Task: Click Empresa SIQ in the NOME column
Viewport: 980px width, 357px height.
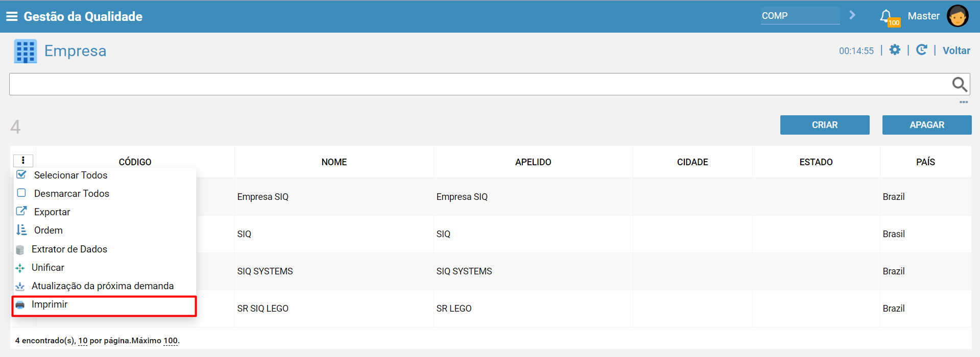Action: click(262, 197)
